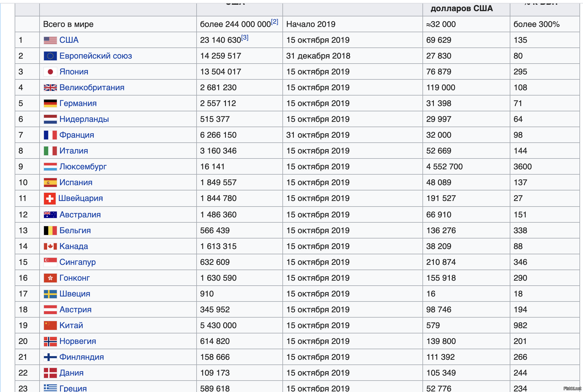Click the European Union flag icon
Screen dimensions: 583x392
point(50,56)
